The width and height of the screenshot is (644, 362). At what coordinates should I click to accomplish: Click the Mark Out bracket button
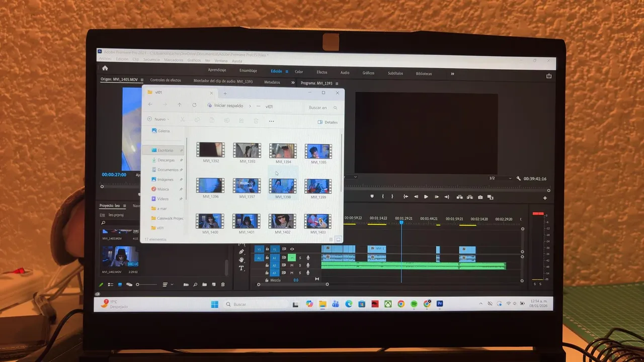click(393, 197)
